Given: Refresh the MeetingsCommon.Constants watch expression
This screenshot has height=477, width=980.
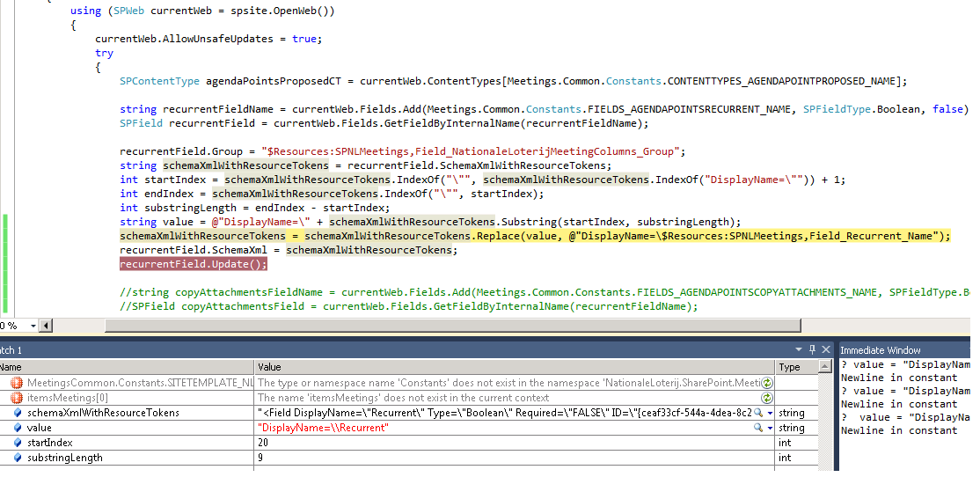Looking at the screenshot, I should tap(767, 383).
